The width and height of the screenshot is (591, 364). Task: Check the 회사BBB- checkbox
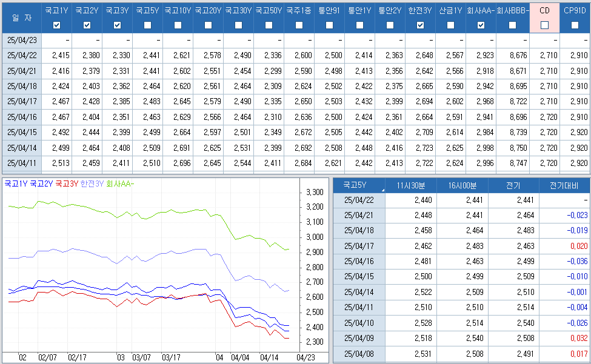coord(512,25)
